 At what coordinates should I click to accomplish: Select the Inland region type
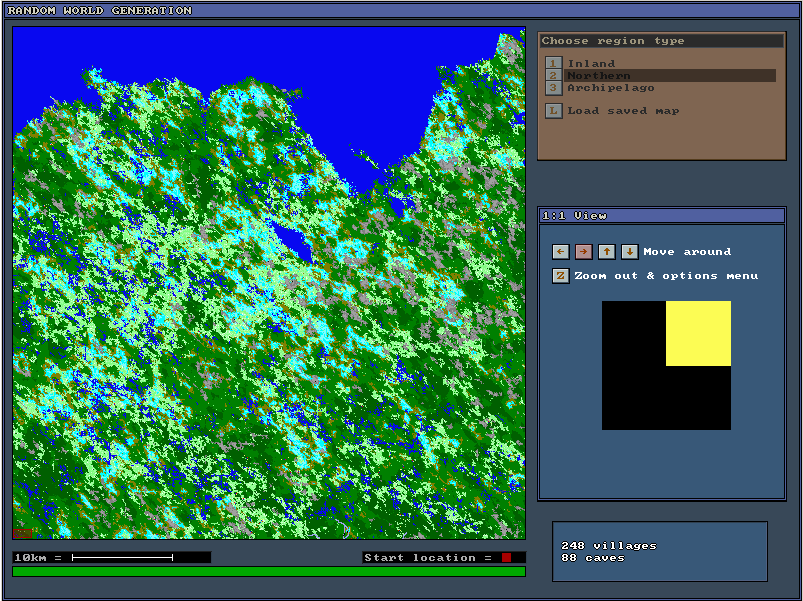[x=591, y=64]
